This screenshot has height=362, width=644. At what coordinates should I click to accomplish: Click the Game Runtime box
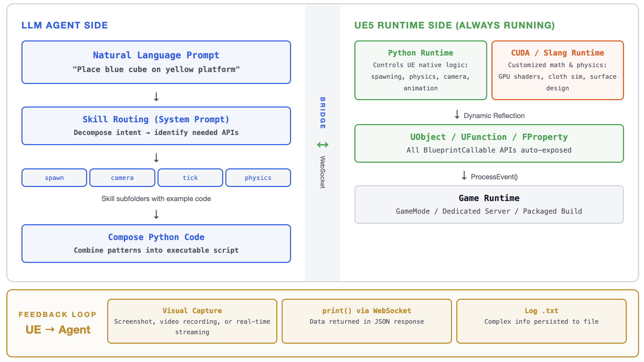click(489, 205)
